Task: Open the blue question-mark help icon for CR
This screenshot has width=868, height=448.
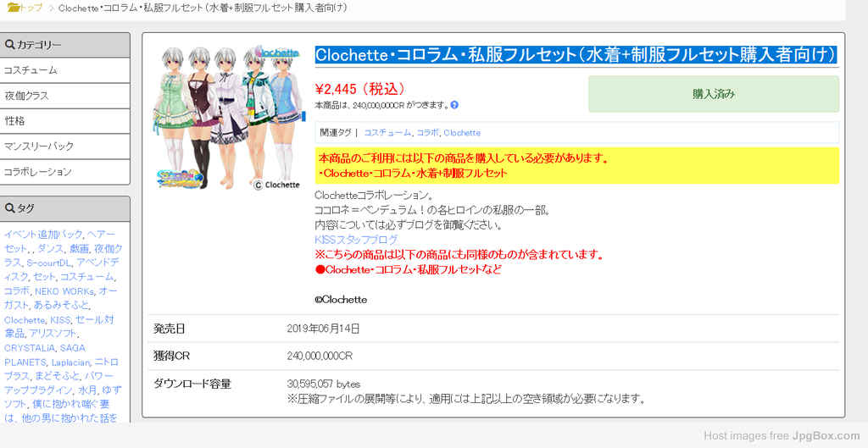Action: [454, 104]
